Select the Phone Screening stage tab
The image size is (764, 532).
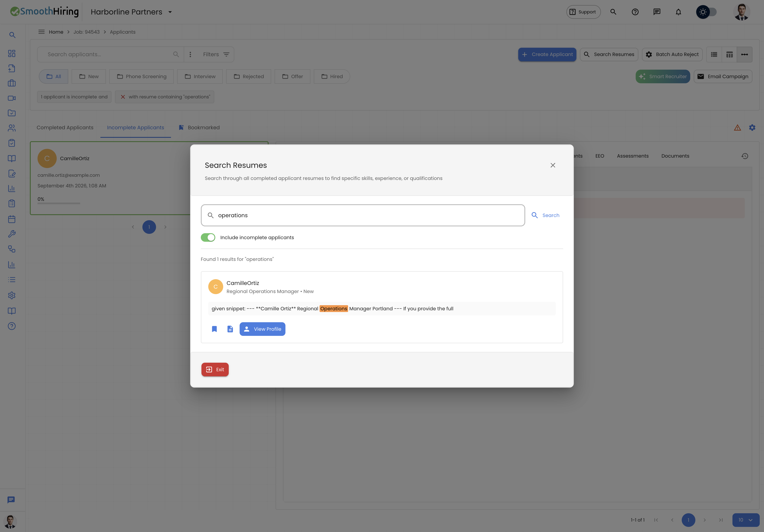point(141,76)
